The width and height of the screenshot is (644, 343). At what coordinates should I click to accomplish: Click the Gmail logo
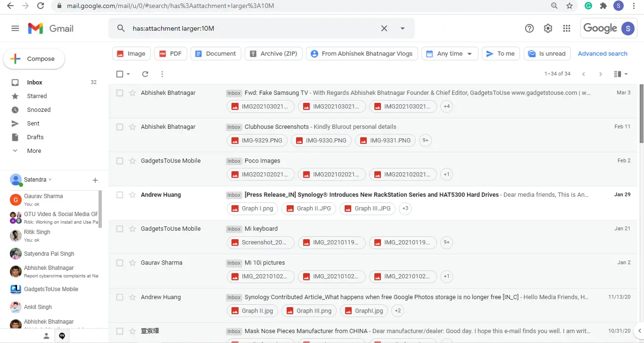pos(50,28)
